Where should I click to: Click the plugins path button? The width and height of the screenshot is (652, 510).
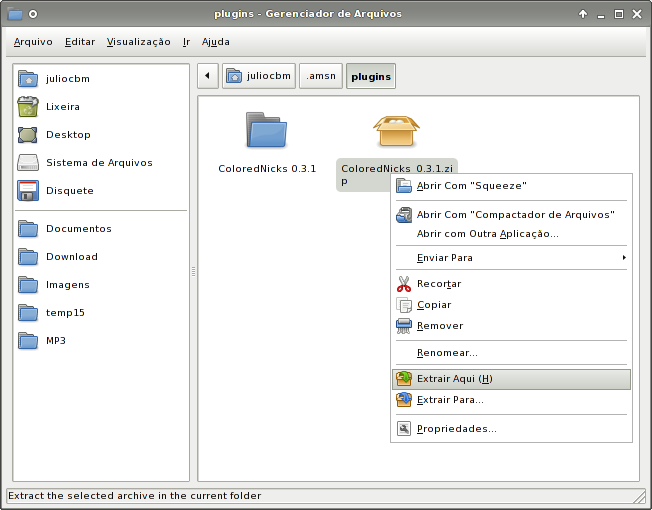(371, 76)
